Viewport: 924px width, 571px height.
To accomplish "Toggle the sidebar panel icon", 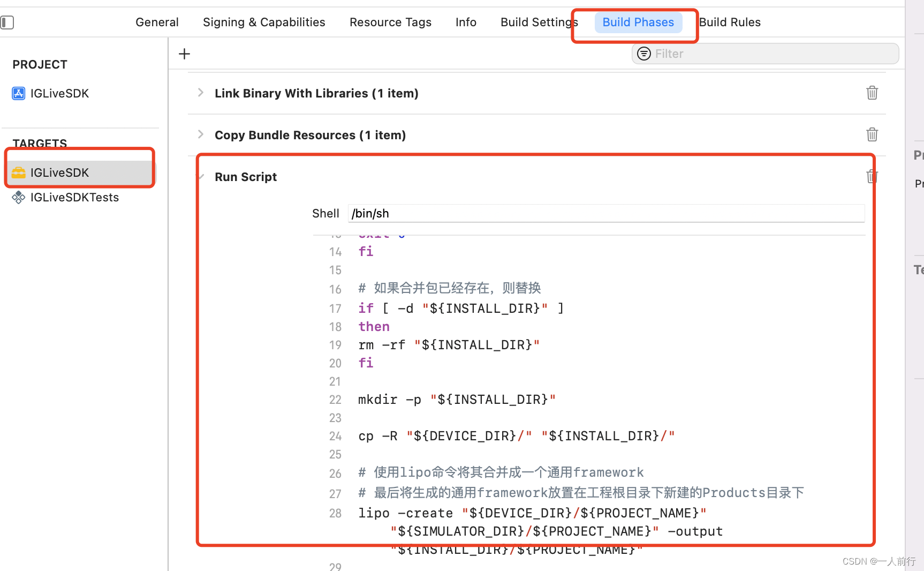I will 7,22.
